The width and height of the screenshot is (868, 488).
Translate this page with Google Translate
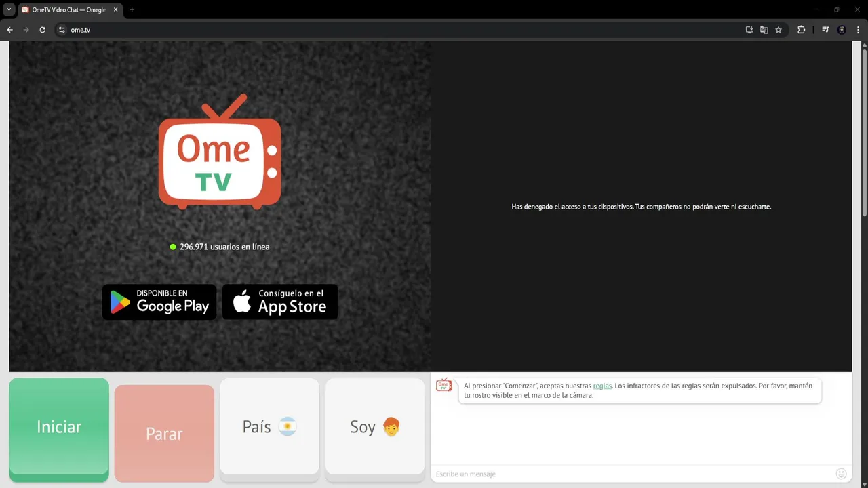click(764, 30)
